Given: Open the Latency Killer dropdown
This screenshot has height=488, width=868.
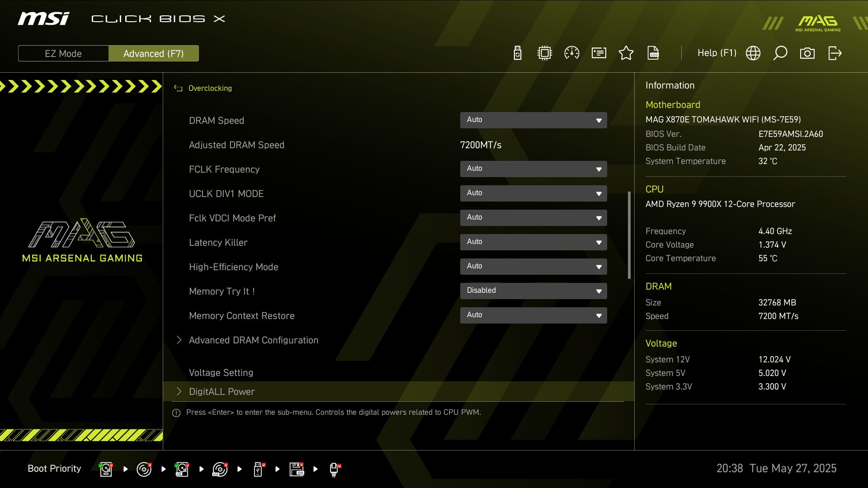Looking at the screenshot, I should click(533, 242).
